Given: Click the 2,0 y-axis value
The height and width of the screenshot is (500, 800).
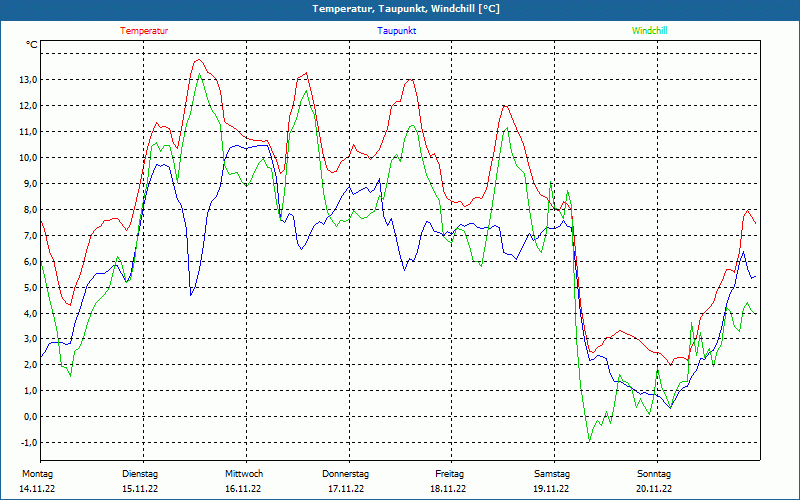Looking at the screenshot, I should pyautogui.click(x=30, y=365).
